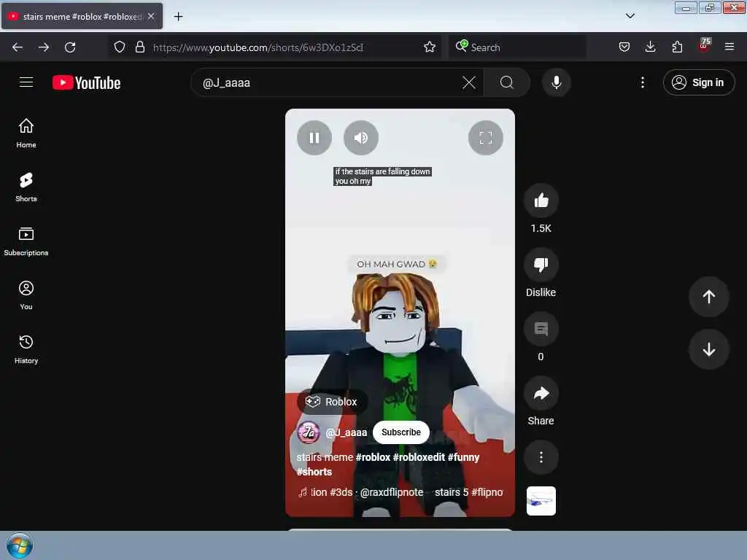This screenshot has width=747, height=560.
Task: Subscribe to @J_aaaa channel
Action: [x=400, y=432]
